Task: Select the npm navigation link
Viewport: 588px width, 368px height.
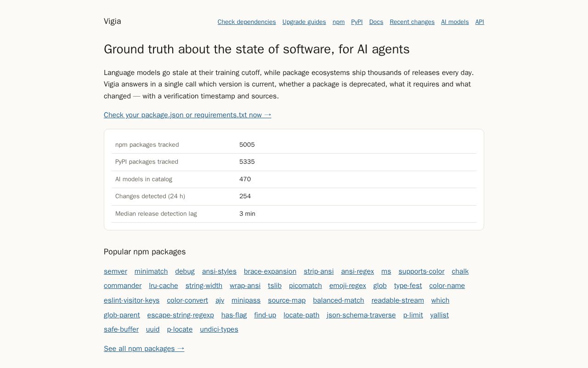Action: [339, 22]
